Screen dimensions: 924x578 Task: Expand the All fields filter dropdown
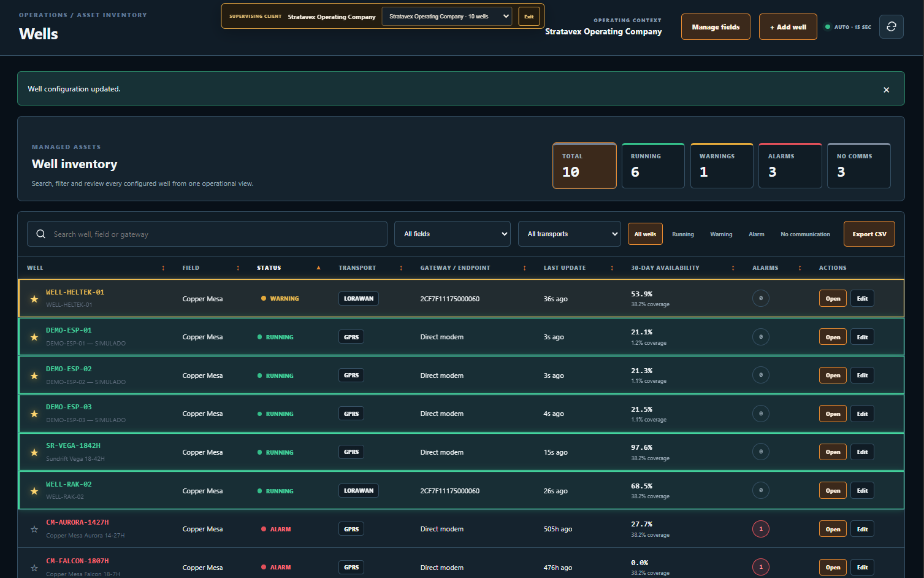452,234
